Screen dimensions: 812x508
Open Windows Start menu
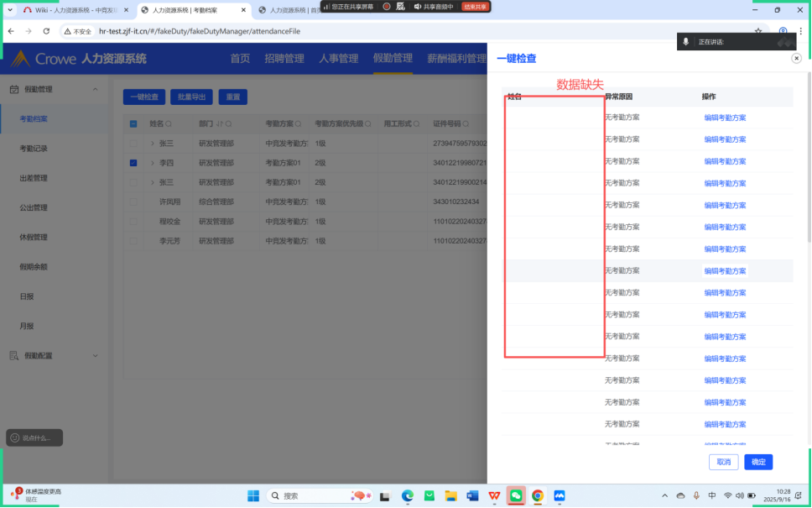[x=253, y=496]
